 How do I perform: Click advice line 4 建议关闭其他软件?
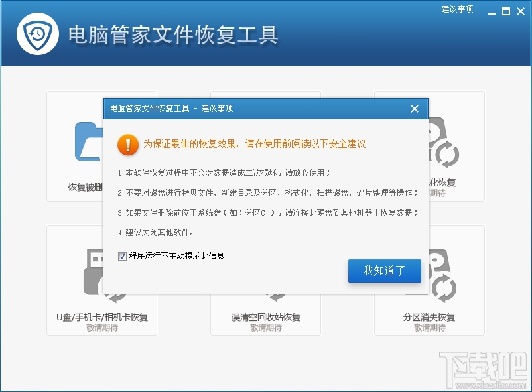(x=156, y=233)
